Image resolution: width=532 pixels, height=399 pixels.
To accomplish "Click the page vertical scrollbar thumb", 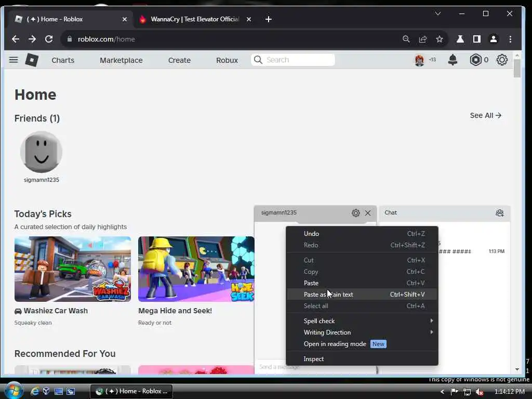I will click(x=517, y=68).
